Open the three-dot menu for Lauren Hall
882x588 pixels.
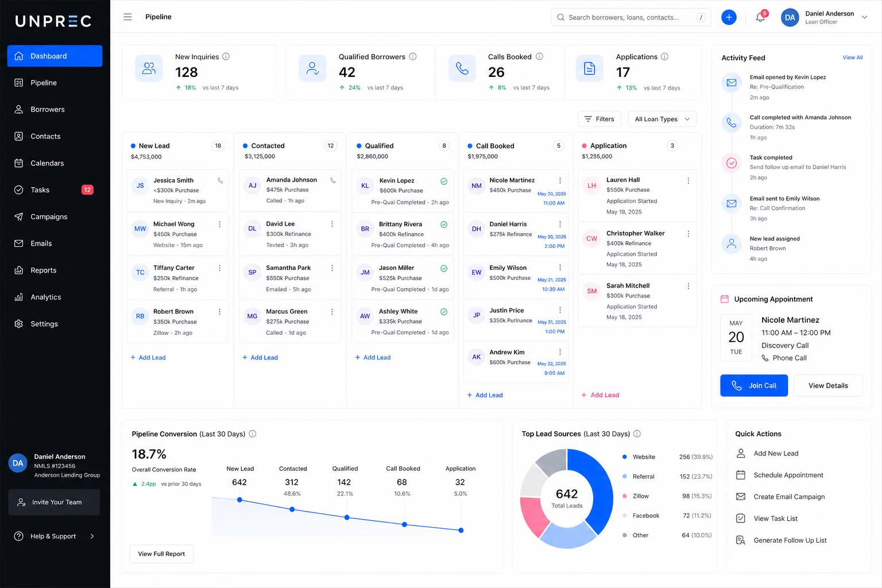pyautogui.click(x=688, y=181)
